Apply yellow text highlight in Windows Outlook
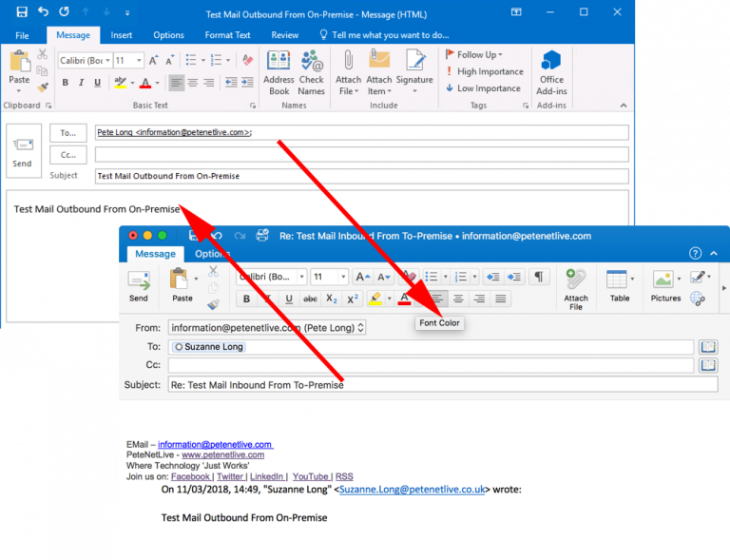Screen dimensions: 730x560 coord(120,83)
